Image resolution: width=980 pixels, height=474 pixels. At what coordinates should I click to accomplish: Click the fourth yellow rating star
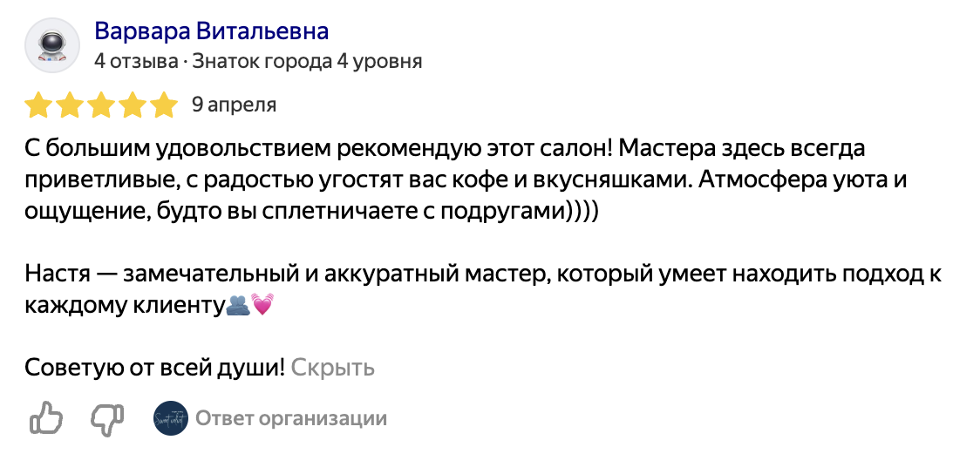click(133, 105)
